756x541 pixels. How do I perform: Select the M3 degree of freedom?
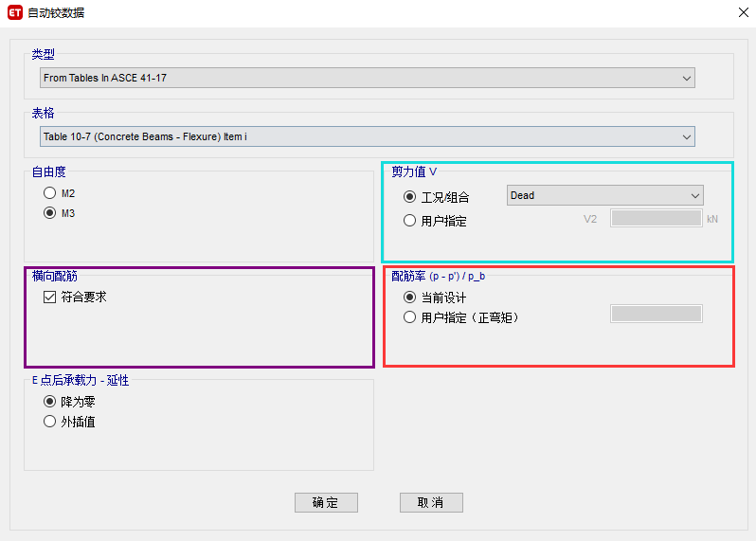(x=60, y=213)
